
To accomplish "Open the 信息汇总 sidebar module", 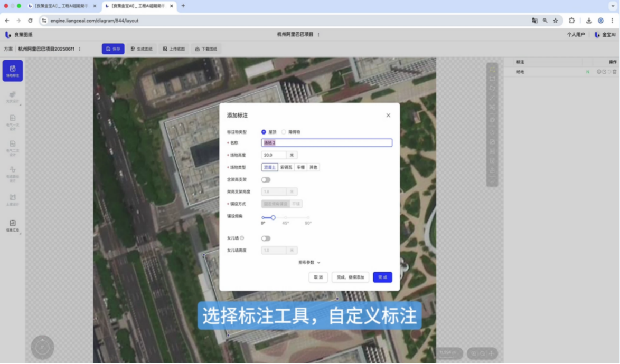I will tap(13, 226).
